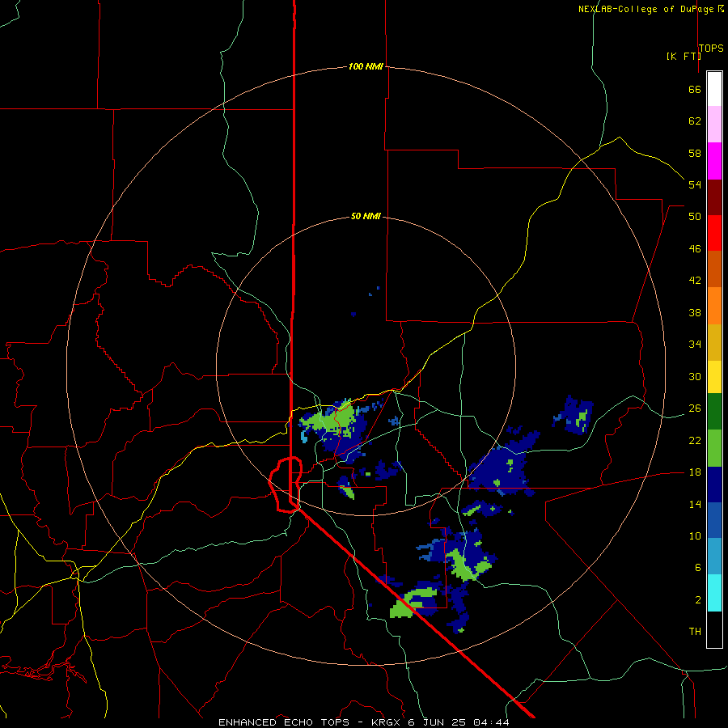Click the gold mustard legend swatch

pos(714,342)
